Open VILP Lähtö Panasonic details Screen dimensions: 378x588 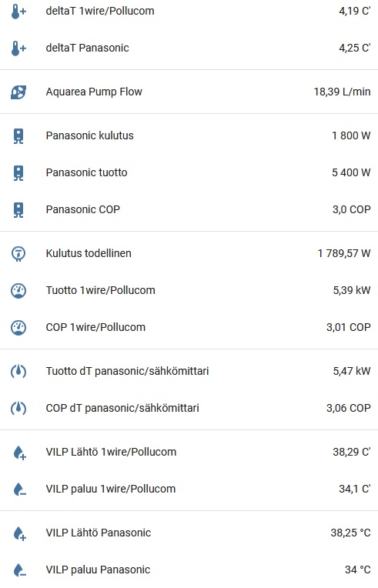(x=189, y=533)
